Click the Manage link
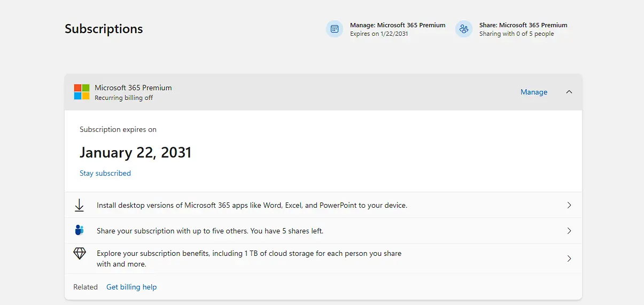The image size is (644, 305). 534,92
